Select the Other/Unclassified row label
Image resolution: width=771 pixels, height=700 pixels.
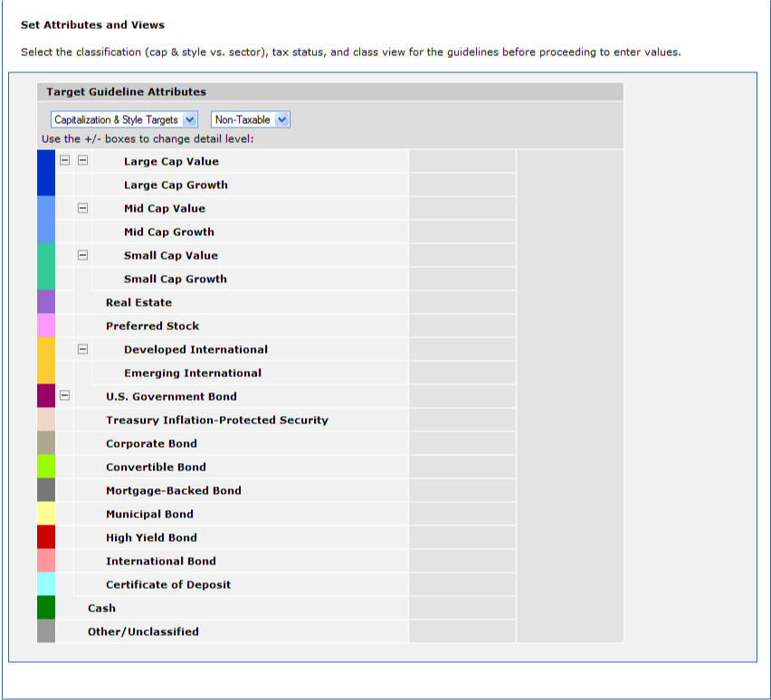143,631
